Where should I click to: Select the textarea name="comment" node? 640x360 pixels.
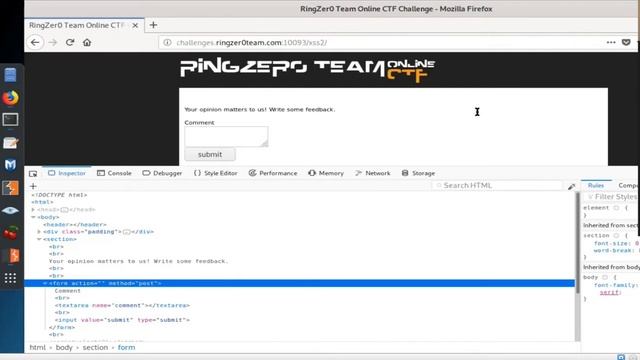122,305
